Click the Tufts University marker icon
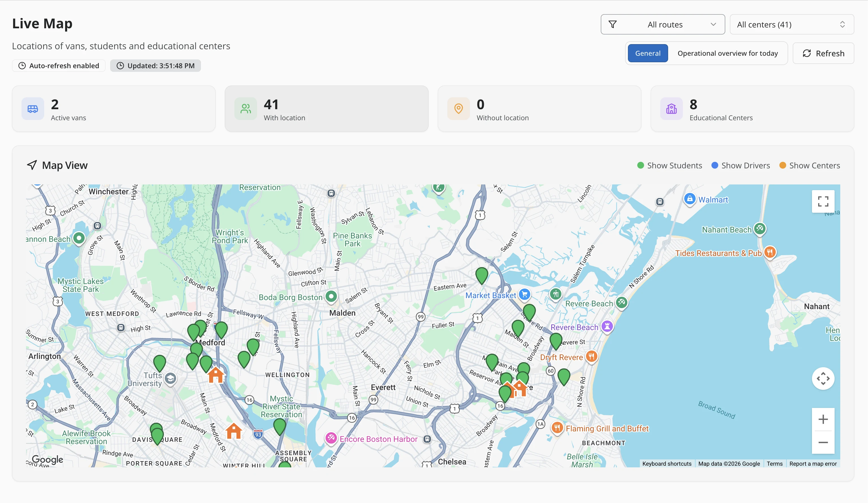 coord(170,379)
